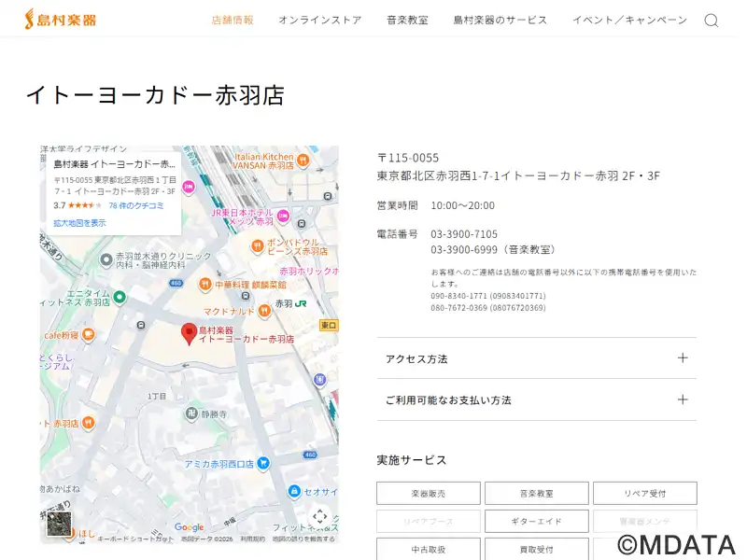Click the 拡大地図を表示 link

tap(79, 223)
